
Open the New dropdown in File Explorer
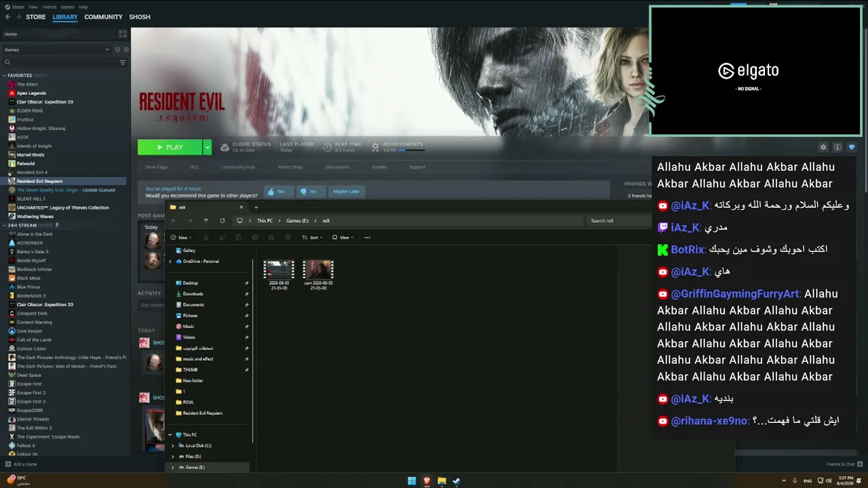pos(182,238)
